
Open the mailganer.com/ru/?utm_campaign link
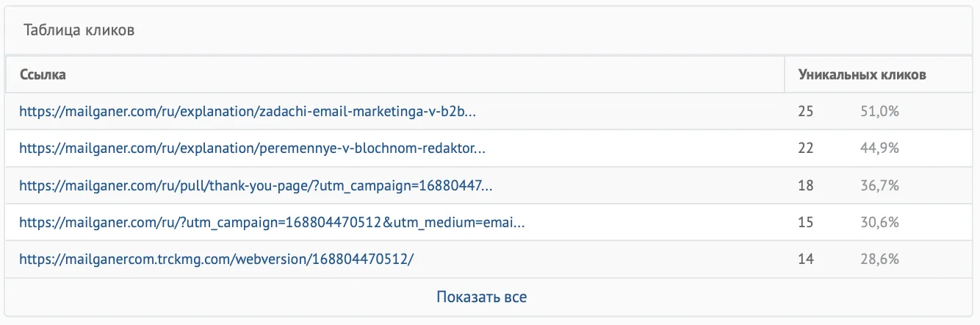pos(272,222)
